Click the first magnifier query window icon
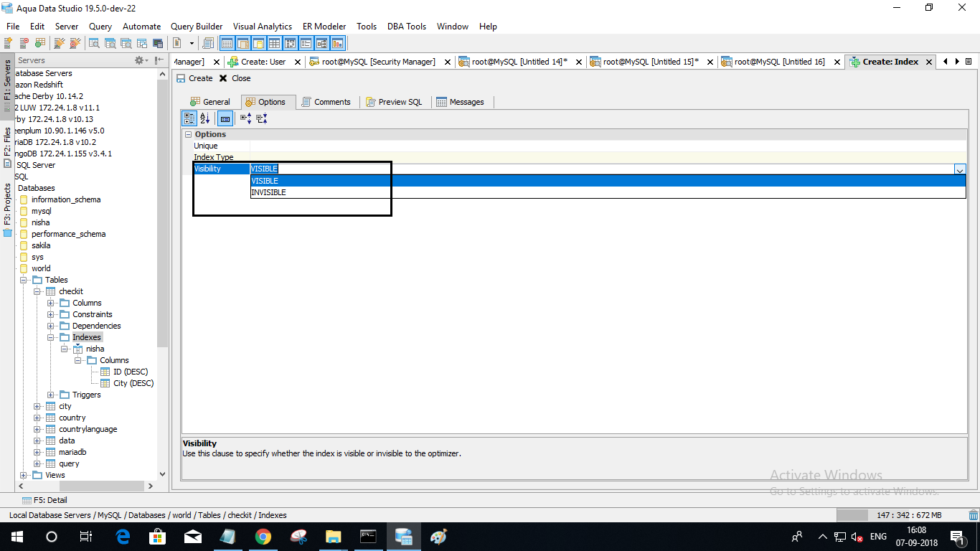Image resolution: width=980 pixels, height=551 pixels. point(94,43)
